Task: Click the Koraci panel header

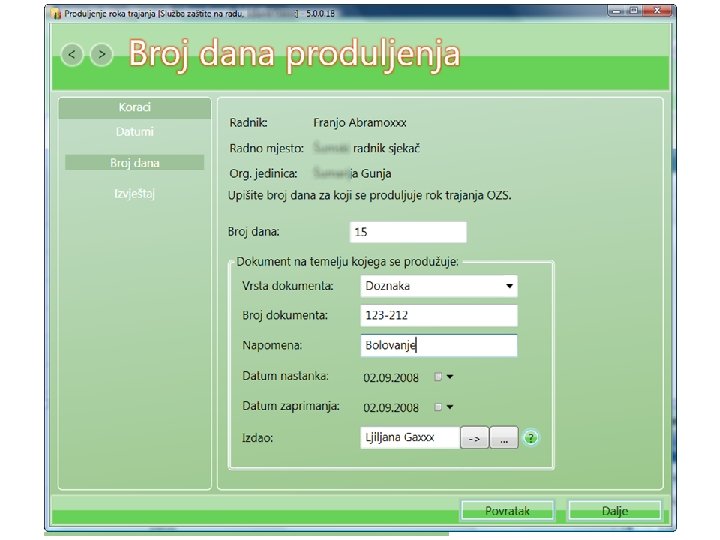Action: point(135,108)
